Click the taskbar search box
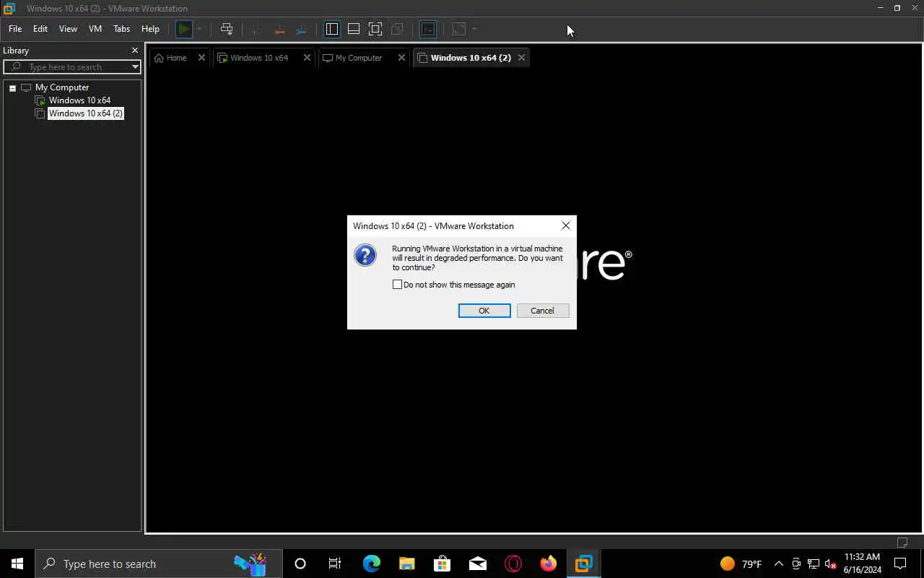The height and width of the screenshot is (578, 924). pos(159,564)
